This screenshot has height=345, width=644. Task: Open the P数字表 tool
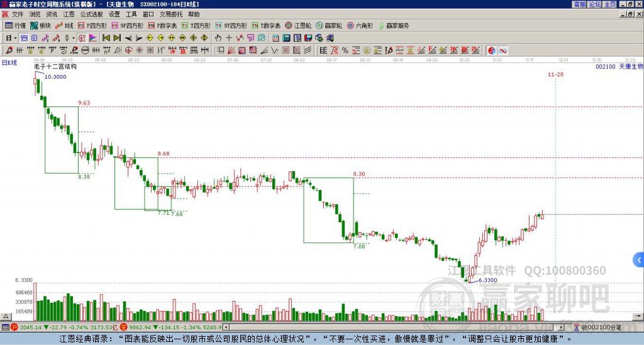162,25
